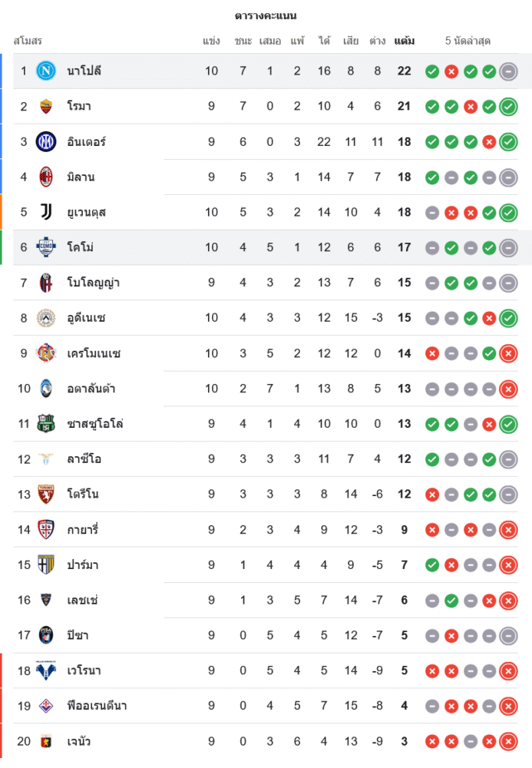Click the Napoli club crest icon

pyautogui.click(x=46, y=71)
